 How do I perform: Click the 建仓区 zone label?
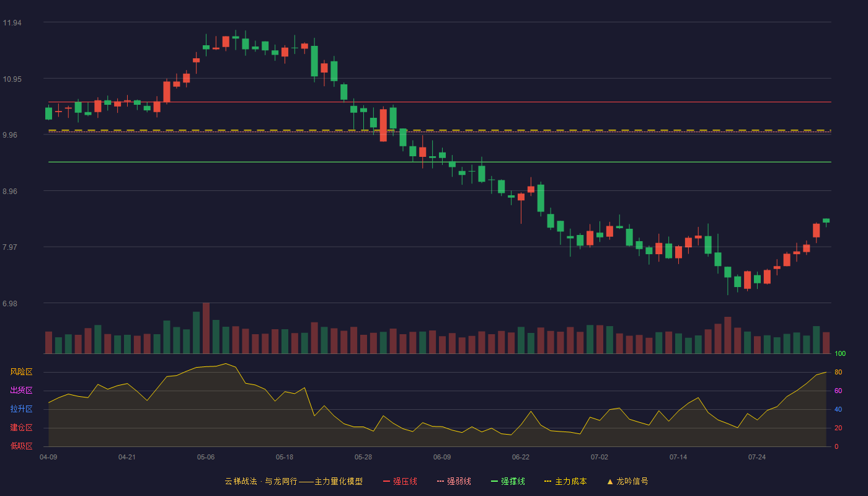21,428
